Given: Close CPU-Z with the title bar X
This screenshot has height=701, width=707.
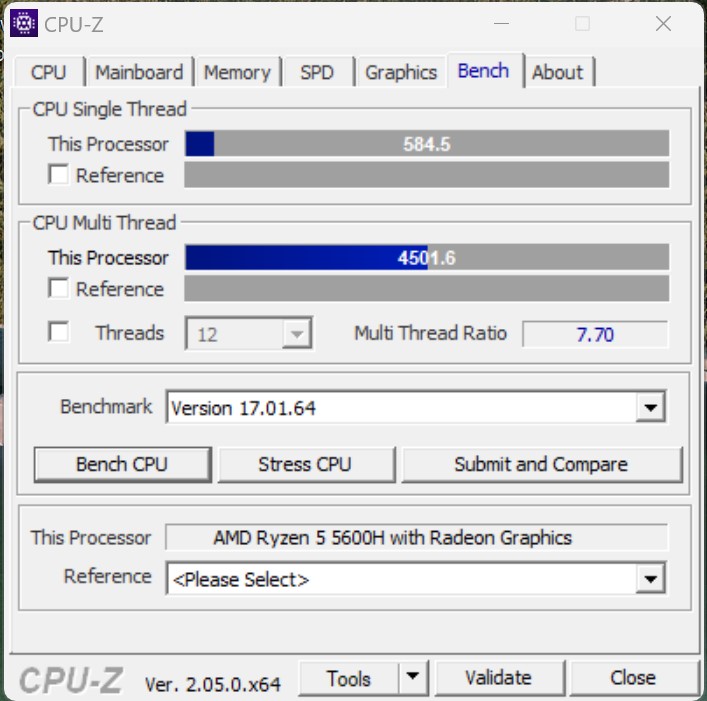Looking at the screenshot, I should click(x=663, y=23).
